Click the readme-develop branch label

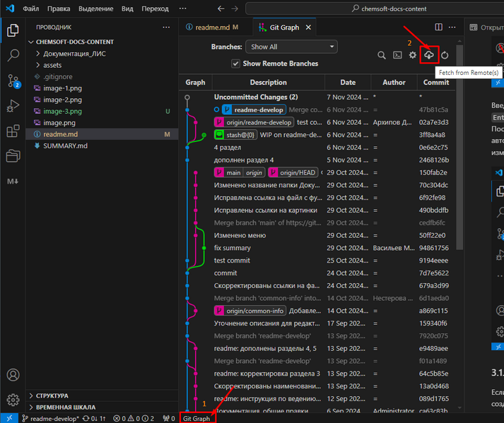click(x=254, y=110)
